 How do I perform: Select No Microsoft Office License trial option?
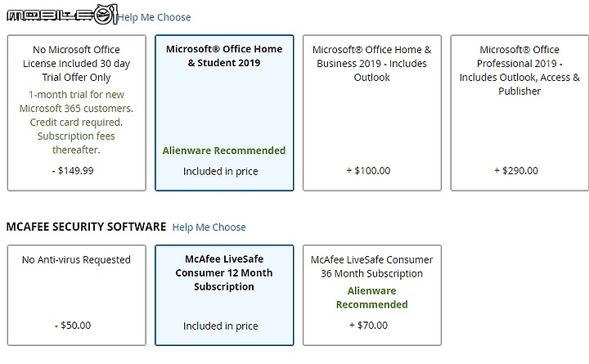pyautogui.click(x=77, y=113)
